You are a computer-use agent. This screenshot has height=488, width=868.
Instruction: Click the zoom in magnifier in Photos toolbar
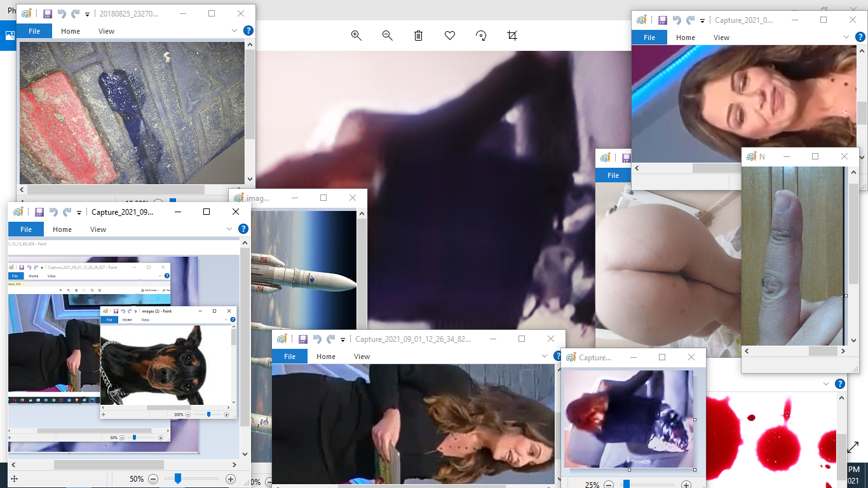click(x=356, y=36)
